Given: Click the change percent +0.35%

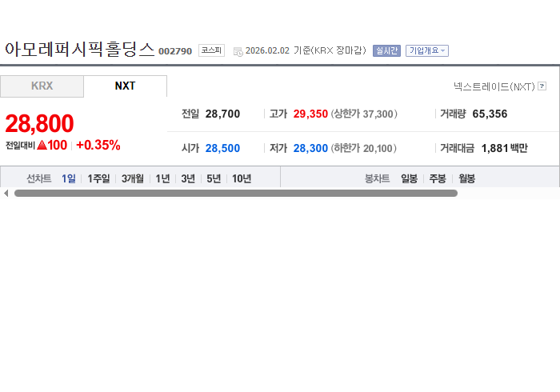Looking at the screenshot, I should pyautogui.click(x=98, y=146).
